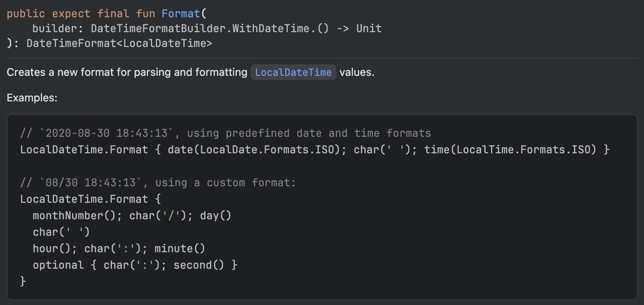This screenshot has height=305, width=644.
Task: Click the custom format comment line
Action: [x=158, y=183]
